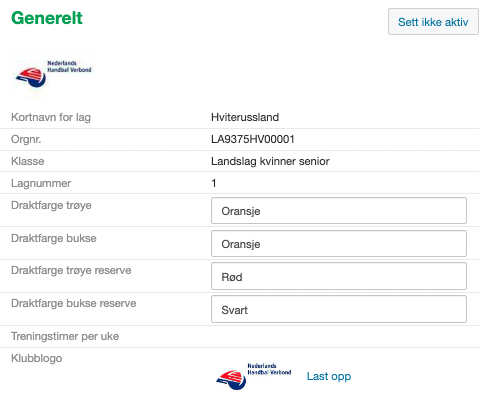484x396 pixels.
Task: Click the Lagnummer value 1
Action: tap(214, 183)
